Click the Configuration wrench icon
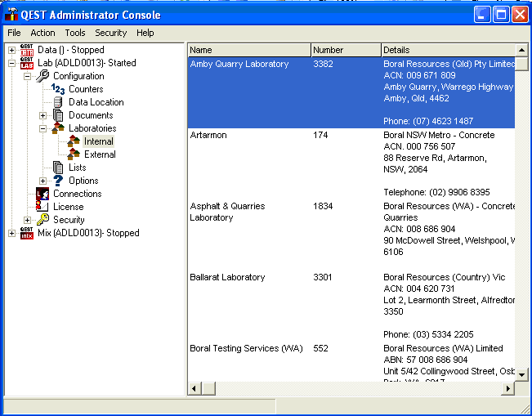Viewport: 532px width, 416px height. tap(42, 76)
